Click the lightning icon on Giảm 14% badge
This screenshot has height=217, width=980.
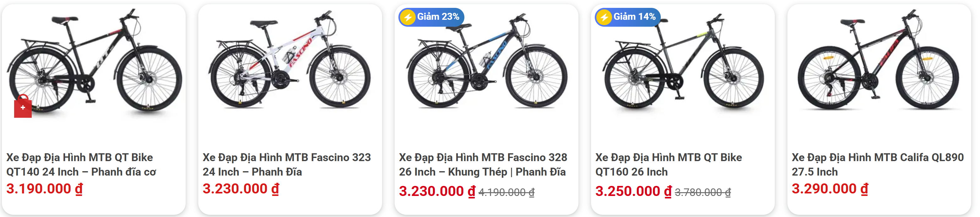pos(604,17)
